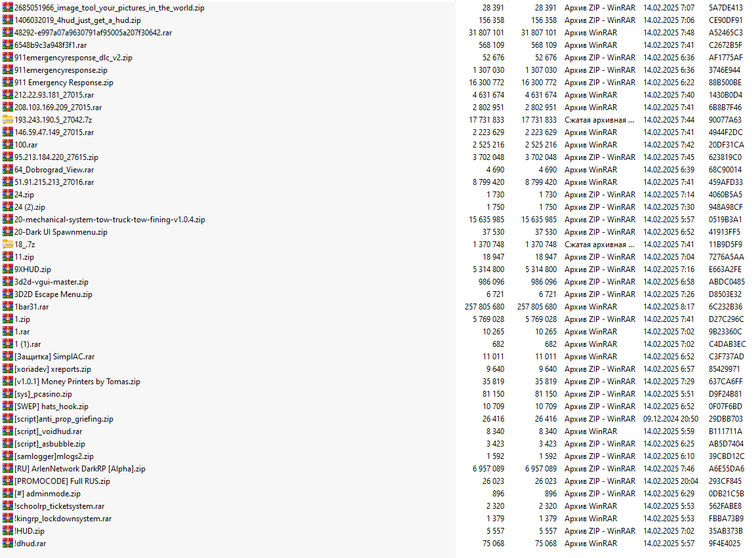The height and width of the screenshot is (558, 756).
Task: Click 2685051966_image_tool_your_pictures_in_the_world.zip
Action: 109,8
